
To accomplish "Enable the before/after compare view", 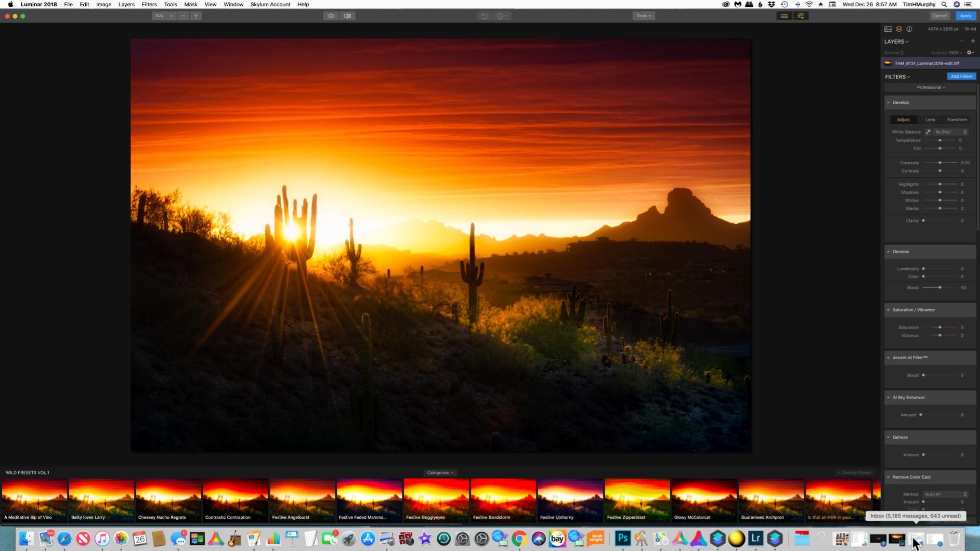I will 347,16.
